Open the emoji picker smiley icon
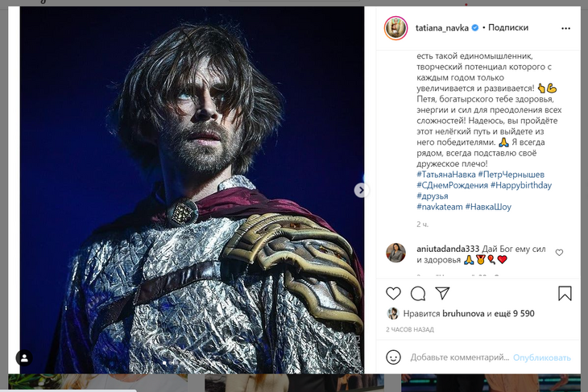The width and height of the screenshot is (588, 392). coord(393,357)
